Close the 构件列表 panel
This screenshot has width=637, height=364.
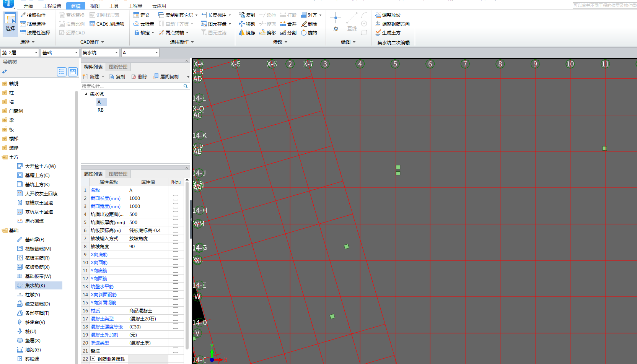[x=187, y=61]
